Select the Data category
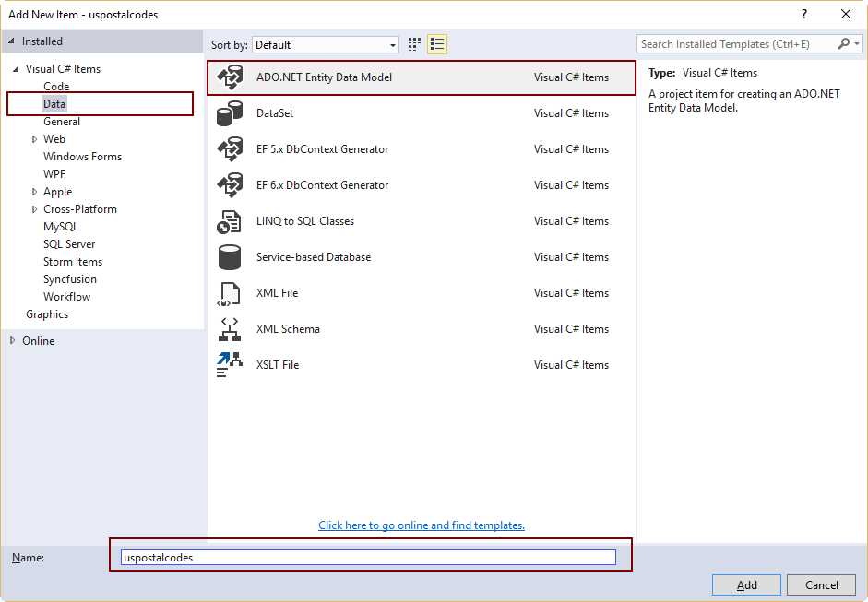 click(x=54, y=103)
